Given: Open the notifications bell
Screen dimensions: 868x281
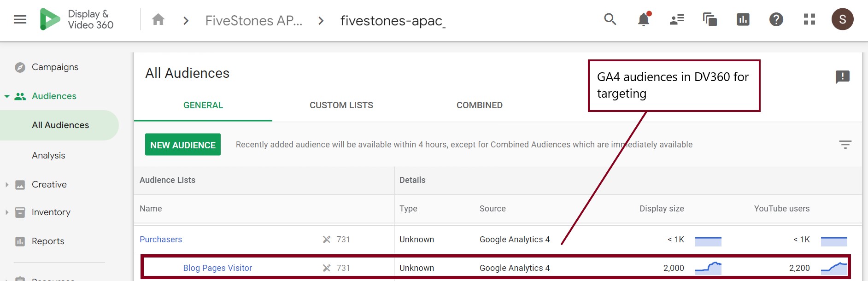Looking at the screenshot, I should 644,19.
